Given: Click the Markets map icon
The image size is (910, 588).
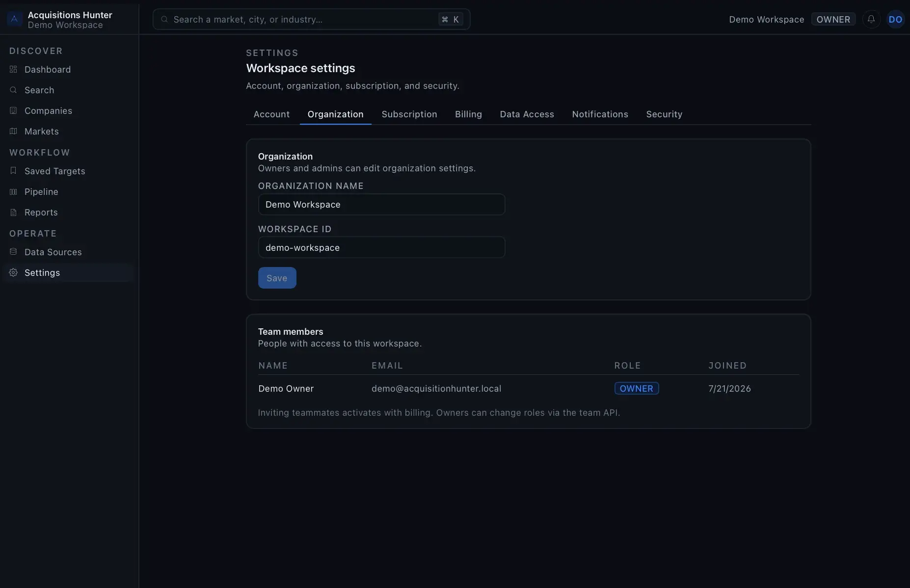Looking at the screenshot, I should point(13,131).
